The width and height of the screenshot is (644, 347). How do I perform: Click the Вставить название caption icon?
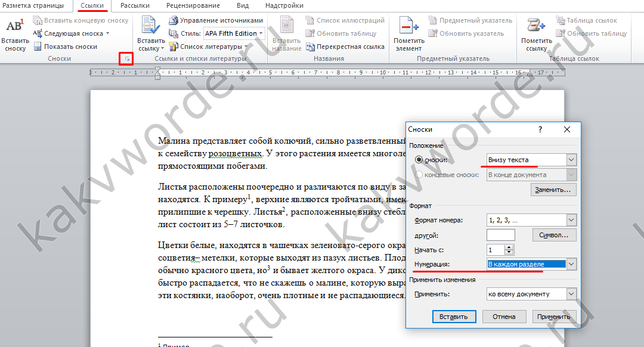coord(287,26)
